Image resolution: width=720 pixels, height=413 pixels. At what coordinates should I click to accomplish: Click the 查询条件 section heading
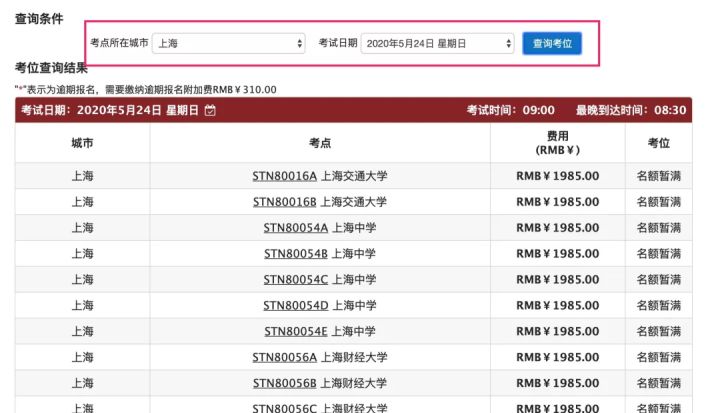[x=39, y=19]
